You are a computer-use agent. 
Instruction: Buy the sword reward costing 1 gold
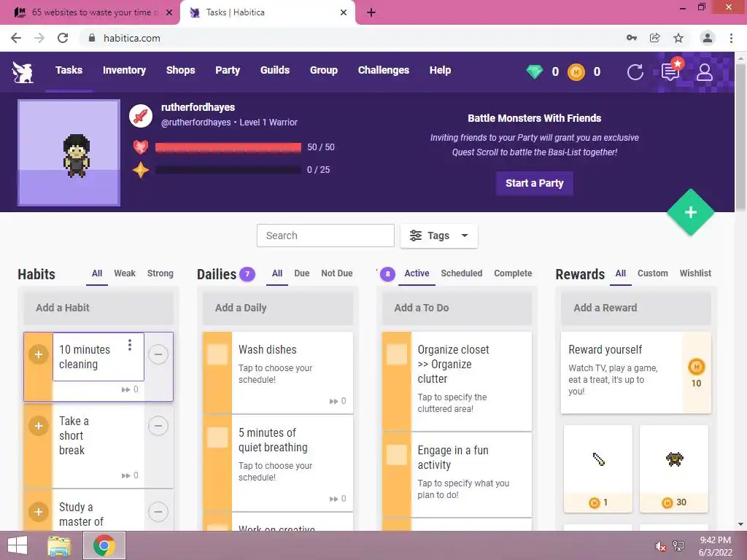598,469
